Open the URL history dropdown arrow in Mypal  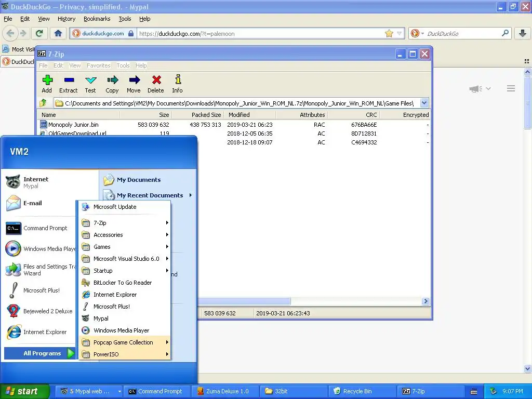(x=400, y=33)
